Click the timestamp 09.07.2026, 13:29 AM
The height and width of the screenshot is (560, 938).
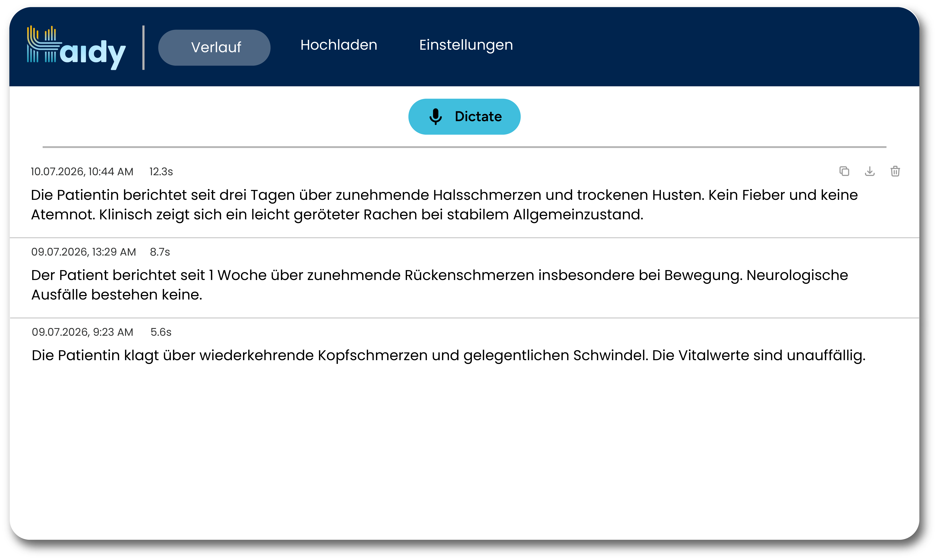83,252
